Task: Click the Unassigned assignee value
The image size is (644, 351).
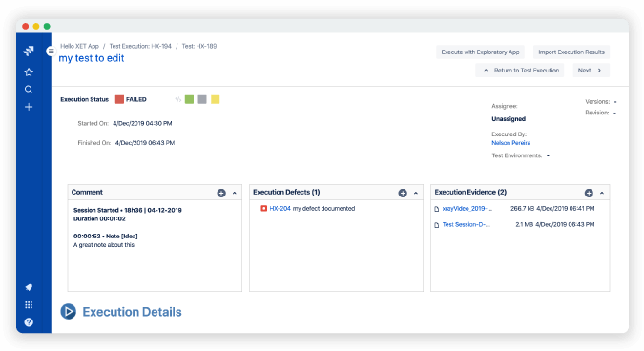Action: pyautogui.click(x=509, y=119)
